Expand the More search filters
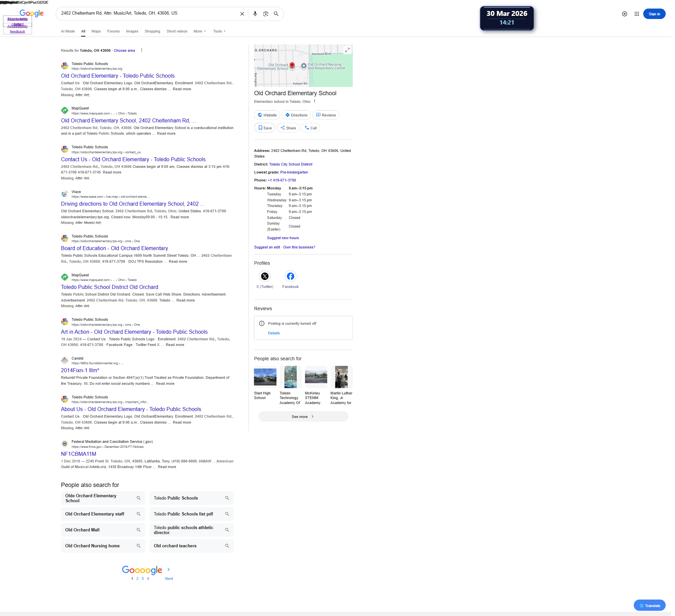 coord(200,31)
